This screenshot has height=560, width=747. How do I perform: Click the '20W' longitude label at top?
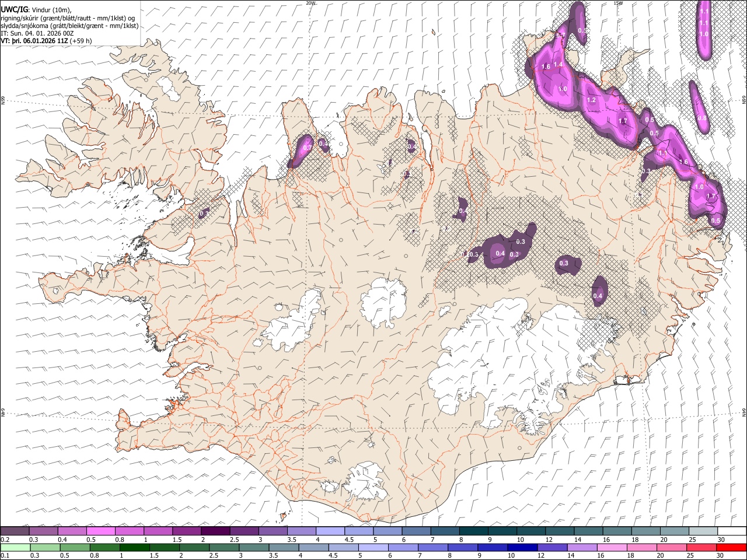click(310, 3)
